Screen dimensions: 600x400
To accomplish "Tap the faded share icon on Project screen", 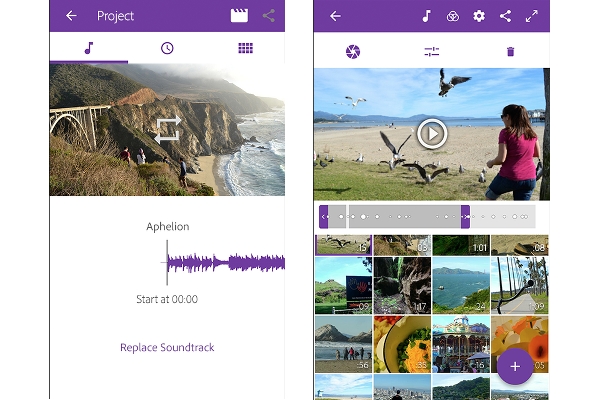I will (x=269, y=16).
